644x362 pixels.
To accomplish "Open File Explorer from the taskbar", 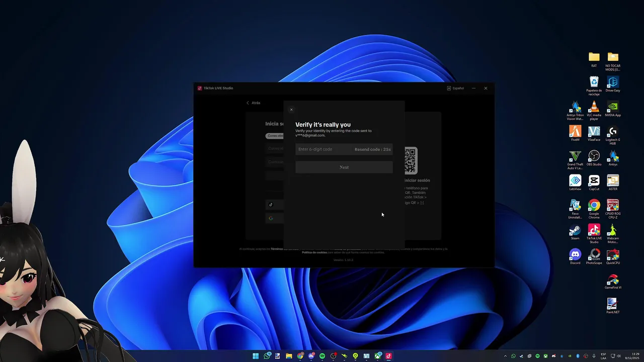I will pyautogui.click(x=289, y=356).
